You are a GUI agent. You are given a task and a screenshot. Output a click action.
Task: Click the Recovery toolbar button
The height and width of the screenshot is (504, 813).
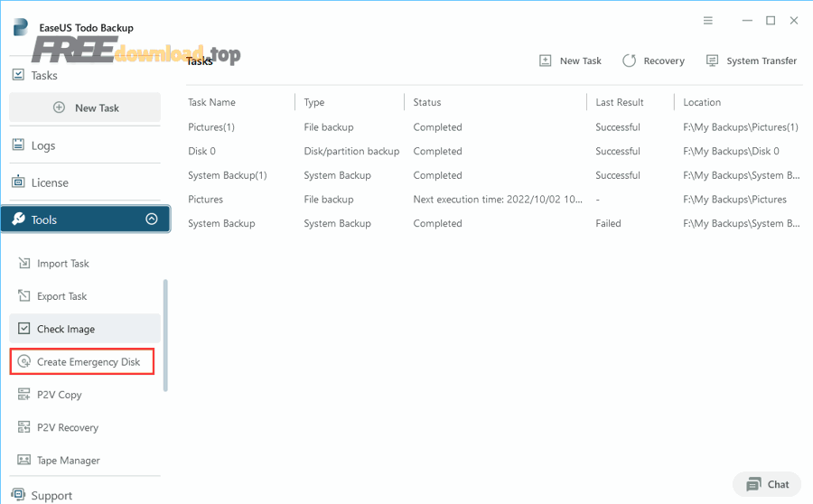(x=653, y=61)
